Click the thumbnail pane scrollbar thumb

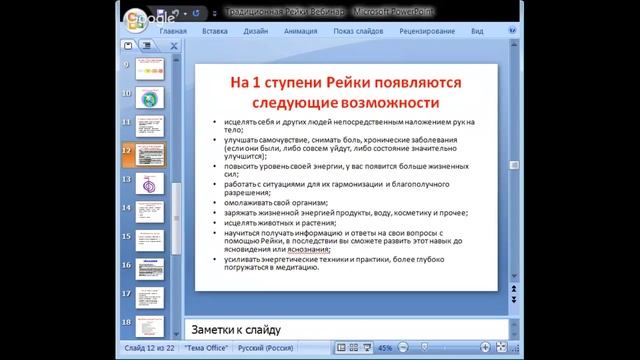pos(176,218)
